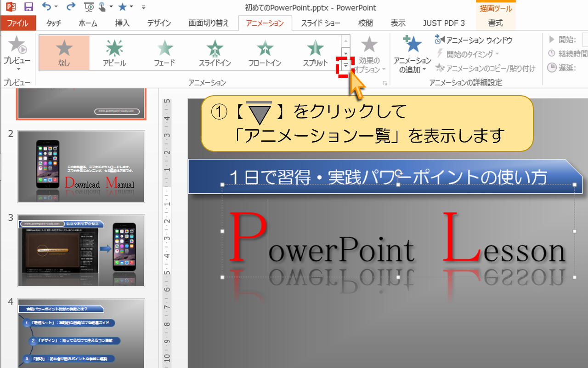Switch to the 挿入 tab
Viewport: 588px width, 368px height.
(122, 23)
